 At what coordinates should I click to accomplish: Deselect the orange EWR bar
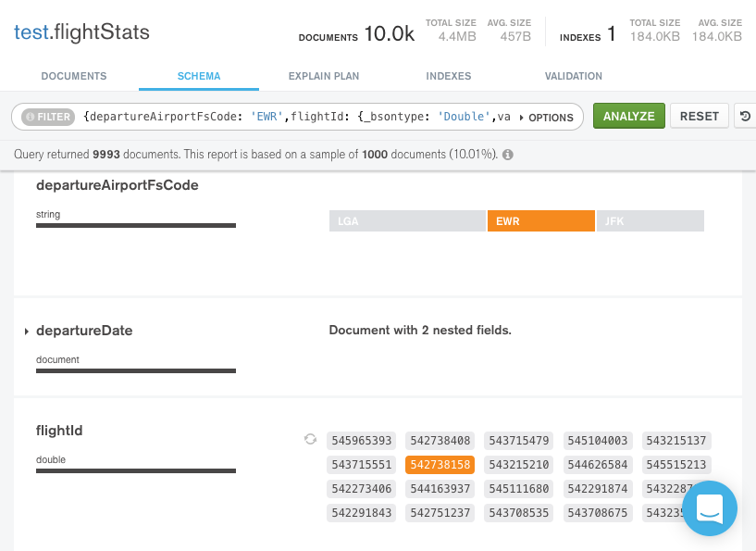coord(540,221)
